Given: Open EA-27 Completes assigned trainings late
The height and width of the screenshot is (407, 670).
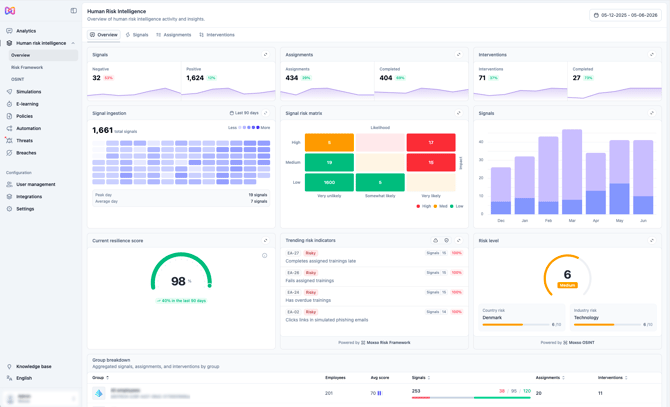Looking at the screenshot, I should pos(374,257).
